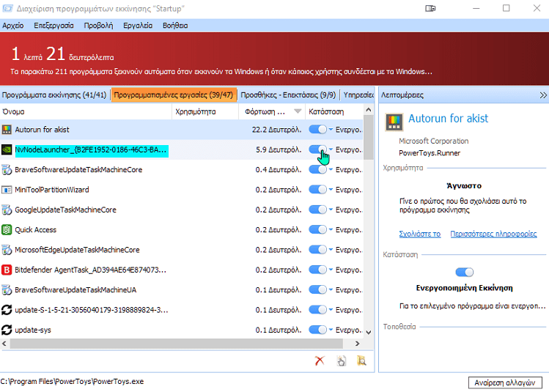Toggle Quick Access startup switch
Viewport: 549px width, 392px height.
pyautogui.click(x=317, y=229)
